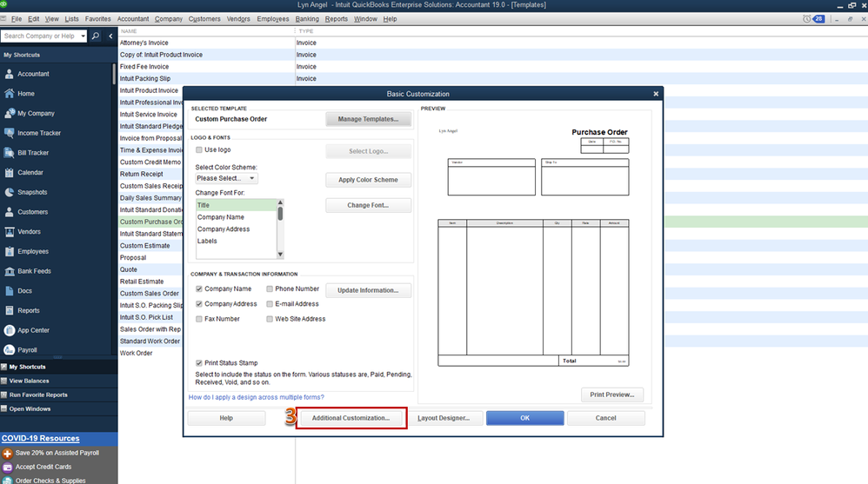Image resolution: width=868 pixels, height=484 pixels.
Task: Open the Home shortcut icon
Action: tap(10, 94)
